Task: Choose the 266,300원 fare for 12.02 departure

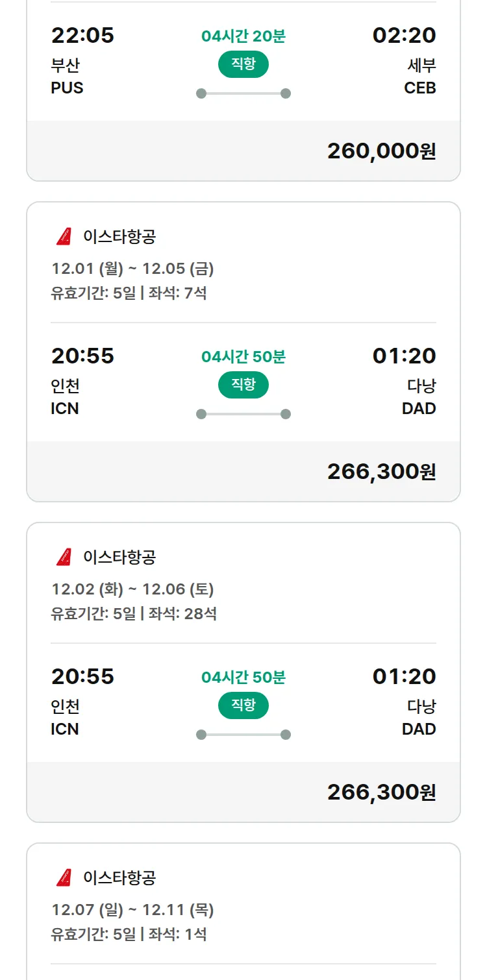Action: click(x=381, y=792)
